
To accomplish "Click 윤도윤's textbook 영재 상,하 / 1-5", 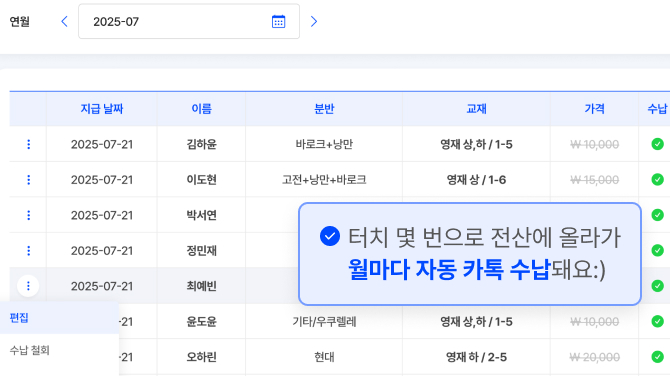I will click(x=476, y=321).
